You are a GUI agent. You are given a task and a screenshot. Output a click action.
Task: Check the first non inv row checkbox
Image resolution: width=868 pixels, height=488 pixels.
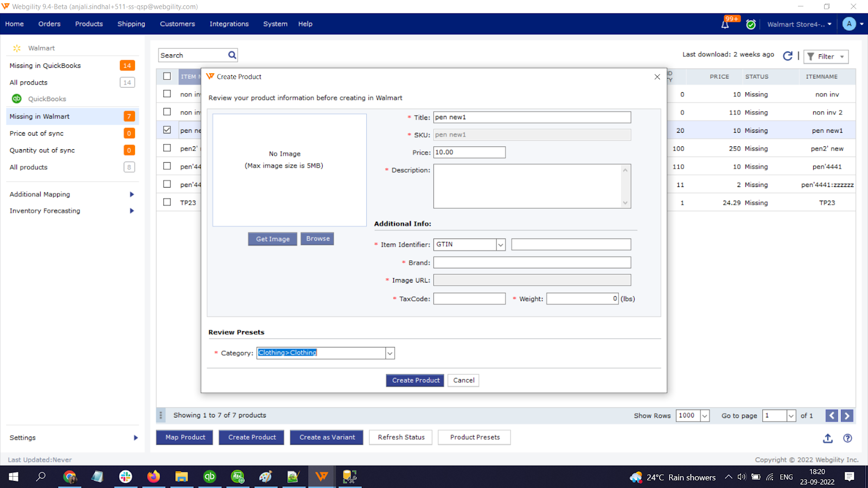click(x=167, y=94)
